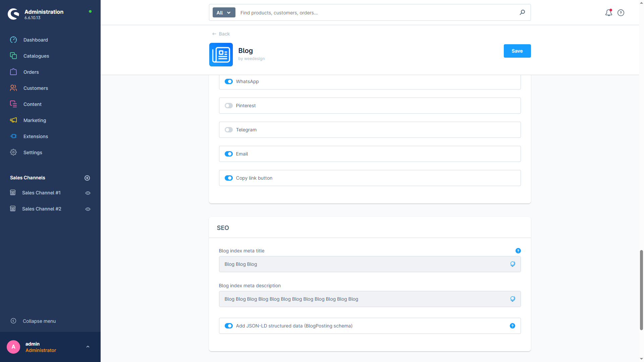The height and width of the screenshot is (362, 644).
Task: Open Catalogues menu item
Action: [x=36, y=56]
